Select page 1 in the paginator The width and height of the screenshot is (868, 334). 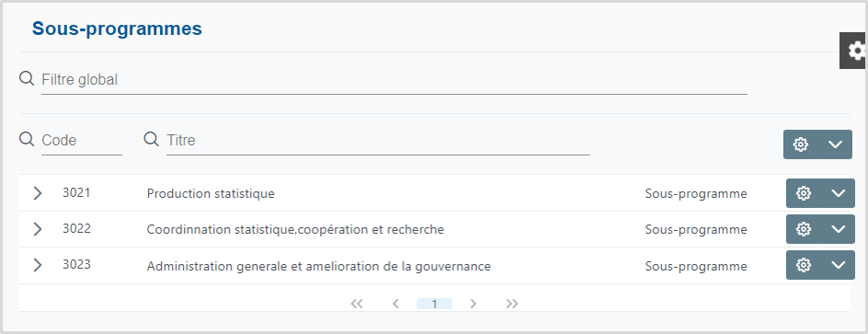(434, 304)
